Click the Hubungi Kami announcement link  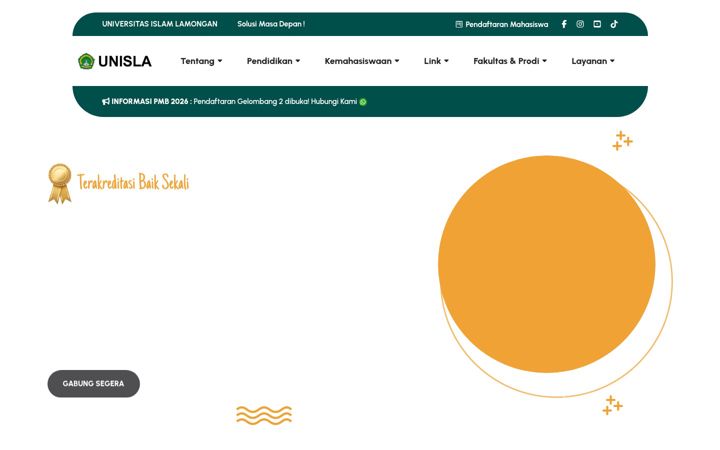click(334, 101)
